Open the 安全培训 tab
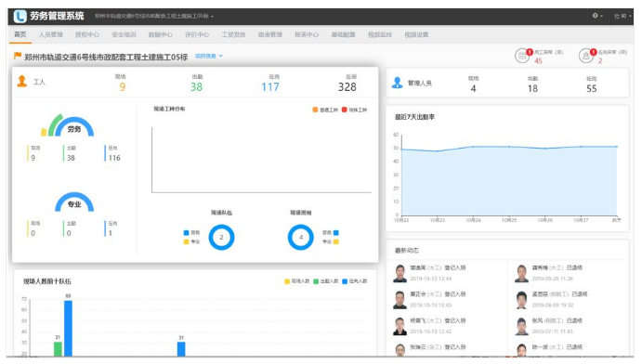The image size is (642, 364). click(x=124, y=34)
